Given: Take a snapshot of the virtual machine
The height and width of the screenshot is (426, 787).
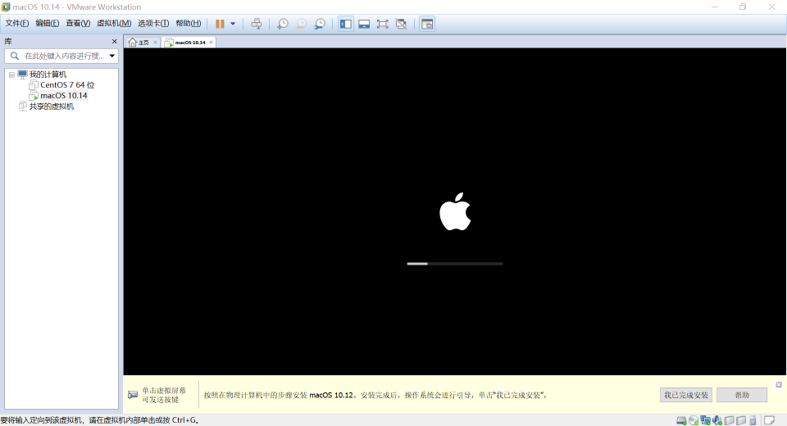Looking at the screenshot, I should pyautogui.click(x=283, y=24).
